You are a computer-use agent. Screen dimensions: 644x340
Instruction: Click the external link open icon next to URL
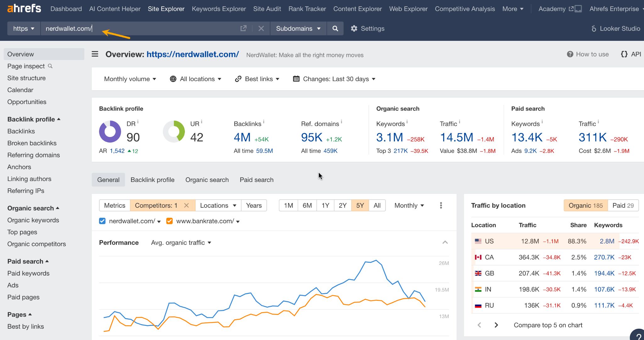pos(244,29)
